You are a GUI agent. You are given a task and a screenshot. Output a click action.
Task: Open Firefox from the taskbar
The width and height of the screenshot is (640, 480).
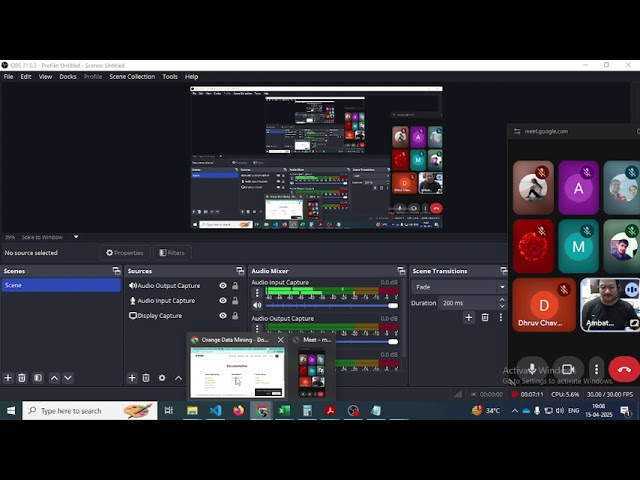coord(238,411)
